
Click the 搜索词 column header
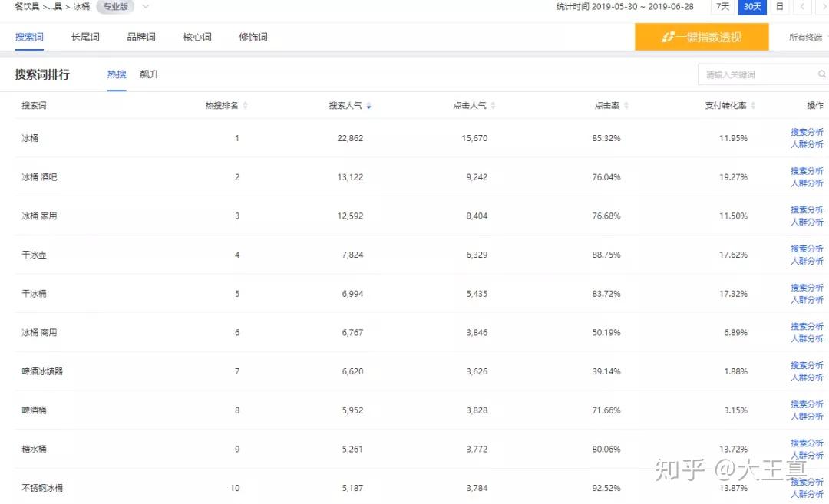click(x=34, y=106)
